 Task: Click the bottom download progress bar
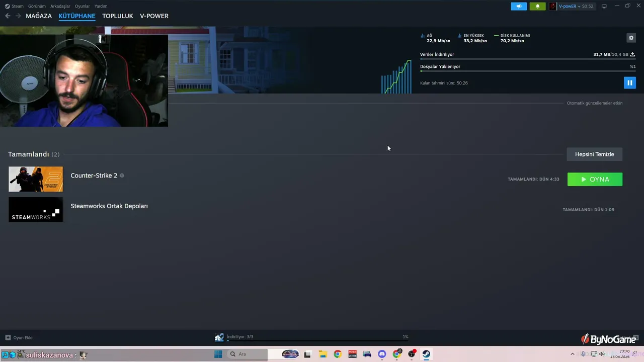[317, 341]
